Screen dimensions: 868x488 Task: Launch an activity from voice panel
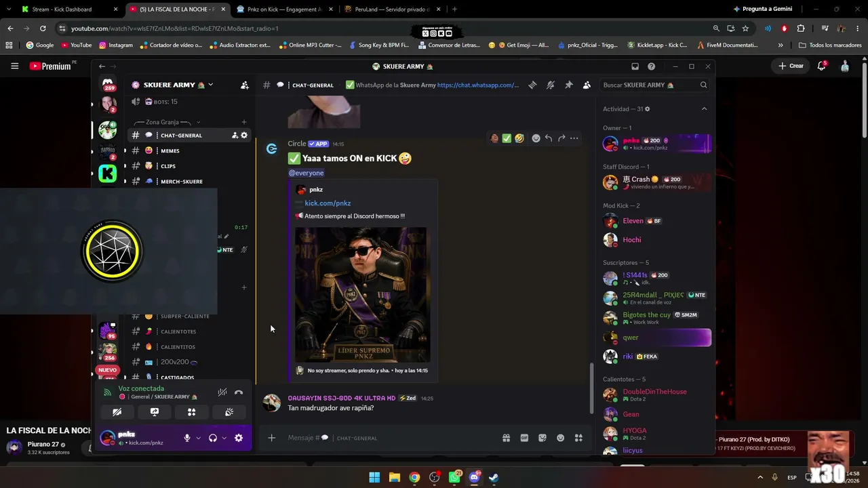[192, 412]
